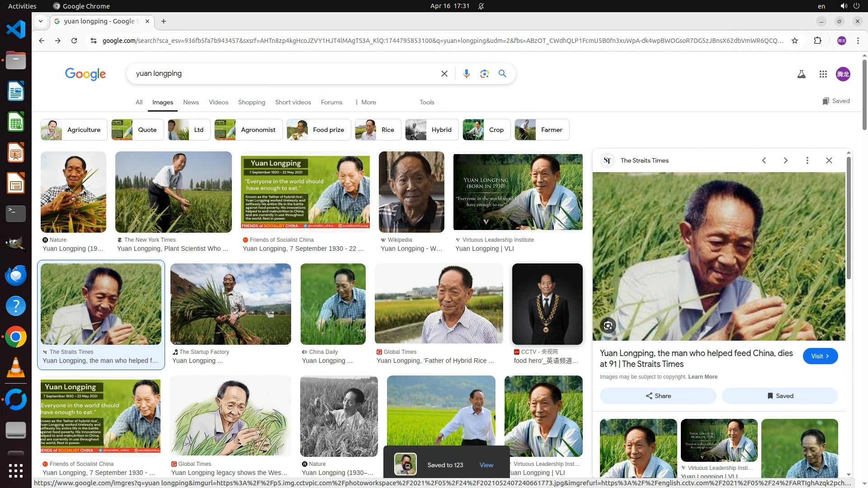Click the Lens icon on the preview image
This screenshot has height=488, width=868.
608,325
